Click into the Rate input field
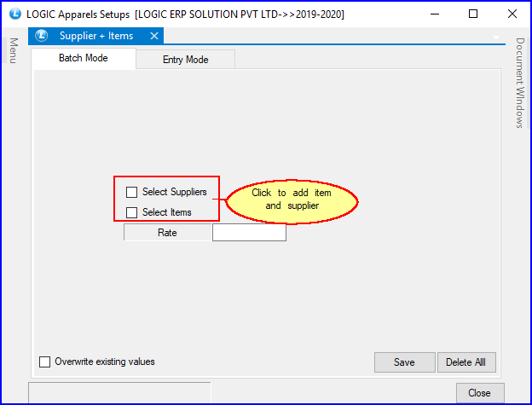 point(249,233)
